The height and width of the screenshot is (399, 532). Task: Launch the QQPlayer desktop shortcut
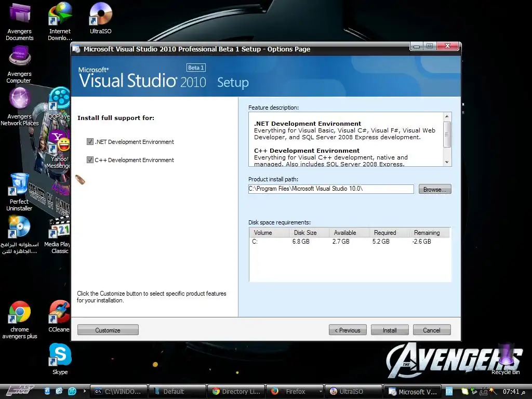click(59, 103)
